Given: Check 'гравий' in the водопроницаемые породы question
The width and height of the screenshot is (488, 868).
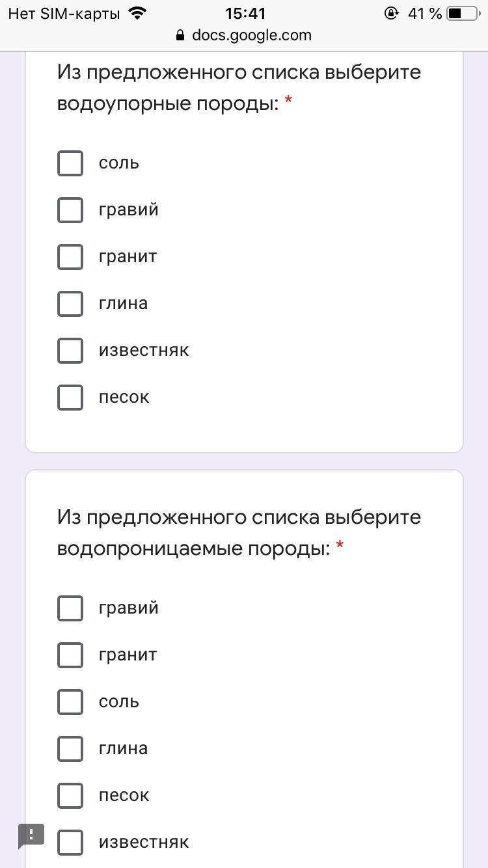Looking at the screenshot, I should point(70,608).
